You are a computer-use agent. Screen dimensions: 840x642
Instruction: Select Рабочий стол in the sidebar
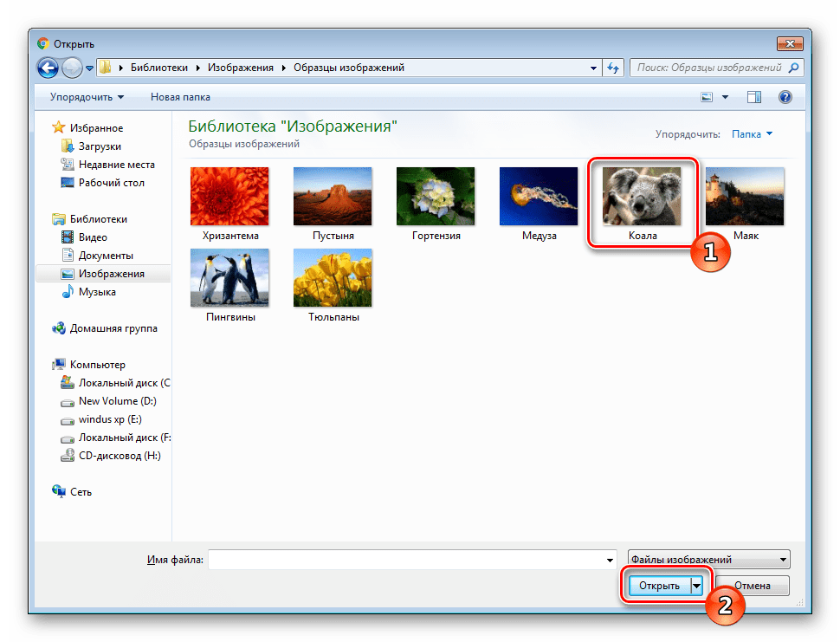111,183
